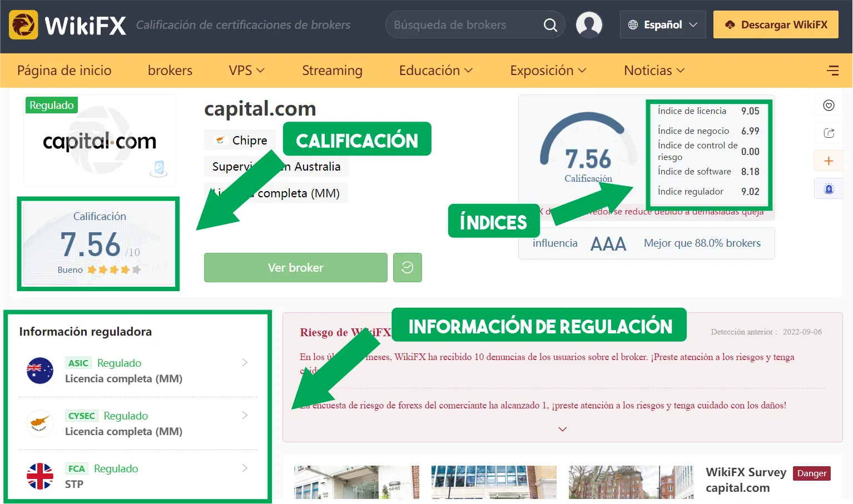
Task: Click the globe icon beside Español
Action: [633, 24]
